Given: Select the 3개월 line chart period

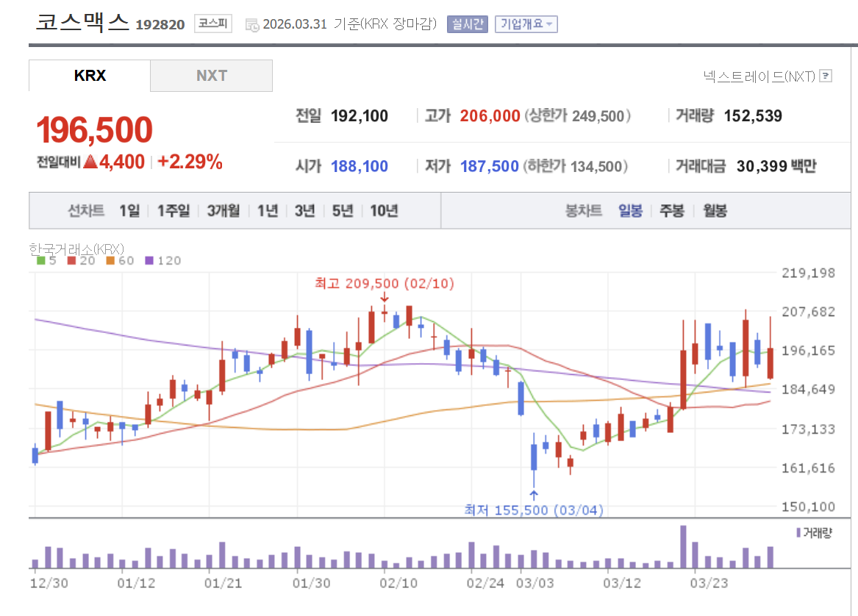Looking at the screenshot, I should point(224,211).
